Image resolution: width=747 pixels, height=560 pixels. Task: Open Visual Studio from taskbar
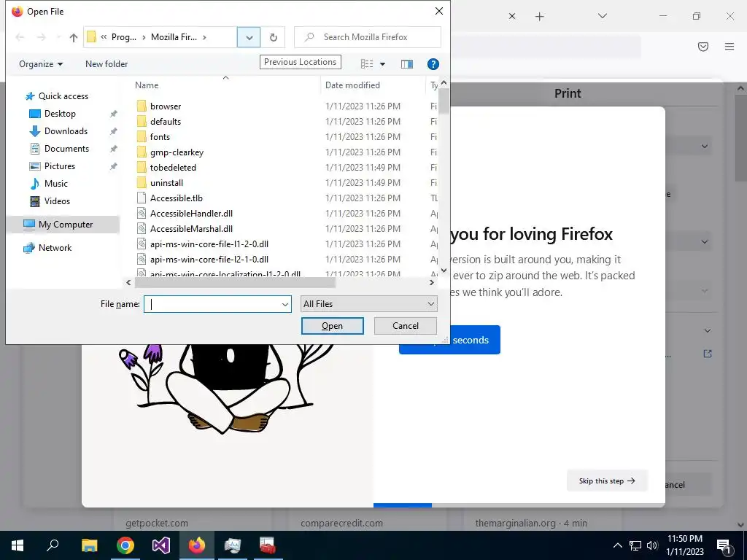click(x=161, y=545)
